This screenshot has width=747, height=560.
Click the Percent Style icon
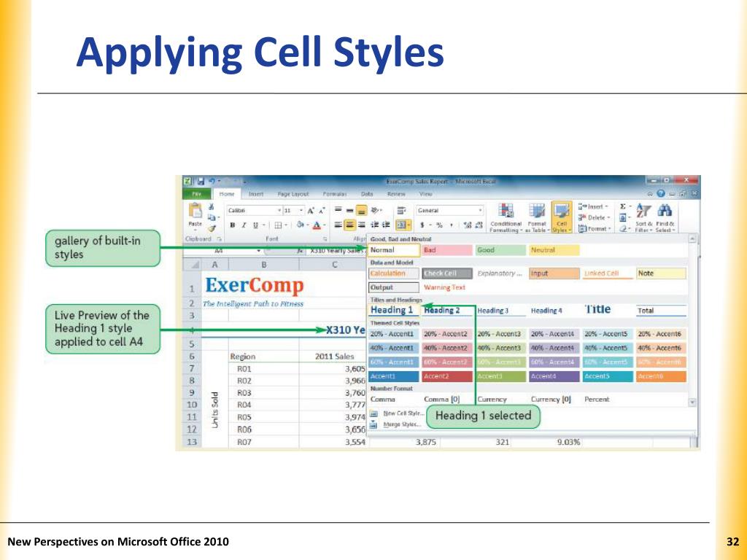click(x=439, y=225)
